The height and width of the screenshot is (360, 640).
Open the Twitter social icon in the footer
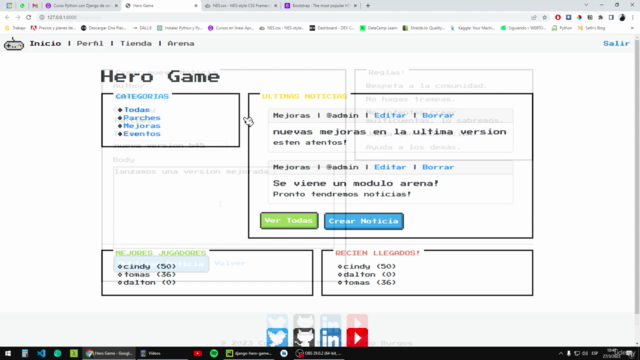tap(277, 338)
